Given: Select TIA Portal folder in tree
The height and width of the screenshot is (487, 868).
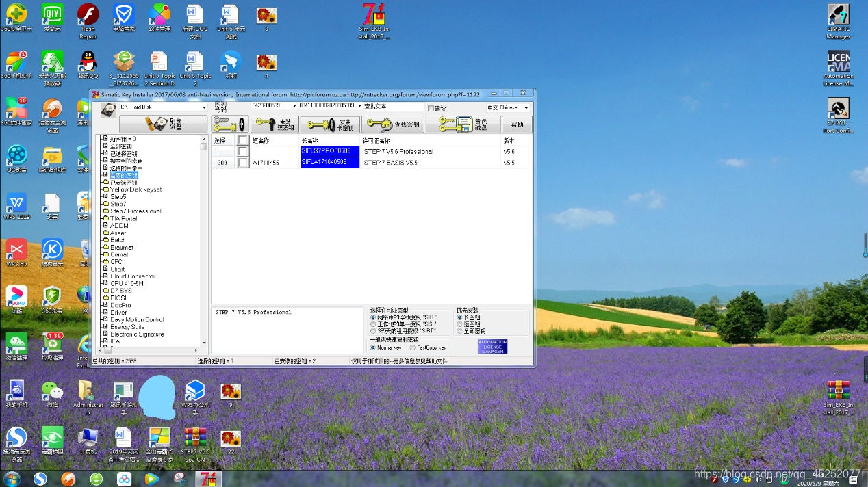Looking at the screenshot, I should (123, 218).
